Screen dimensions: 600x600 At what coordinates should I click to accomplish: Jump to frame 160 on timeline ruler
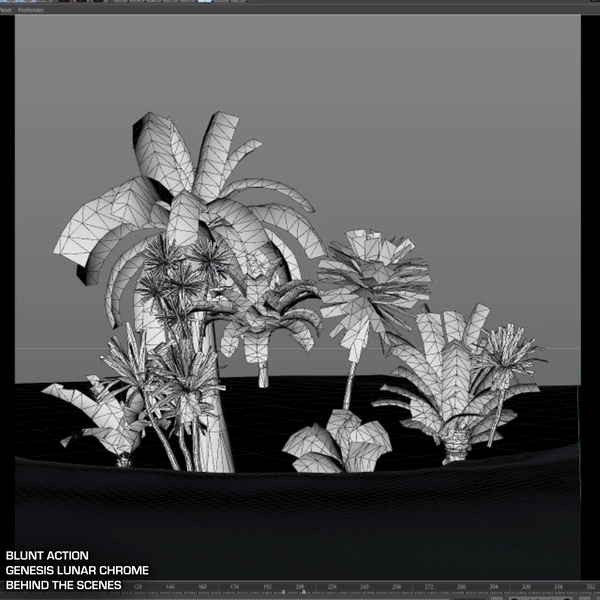(x=202, y=586)
